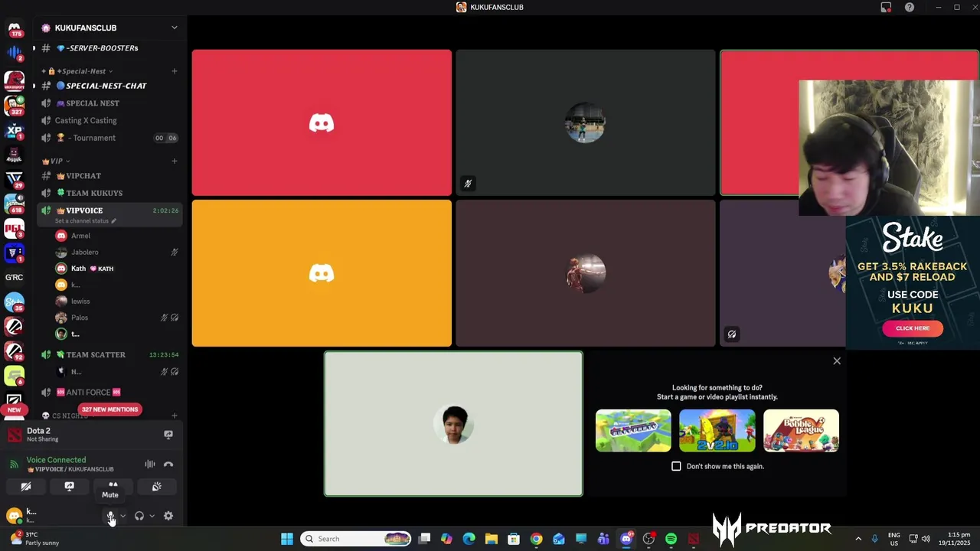Image resolution: width=980 pixels, height=551 pixels.
Task: Jump to 327 New Mentions pill
Action: (x=109, y=409)
